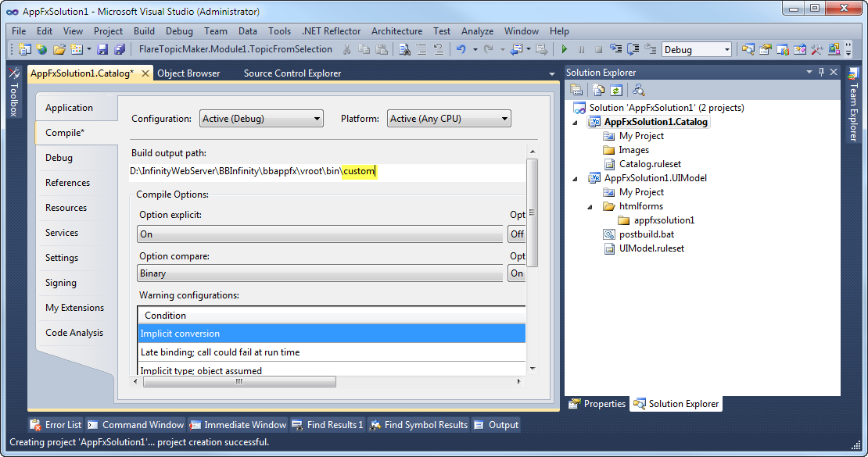
Task: Click the View Class Diagram icon
Action: [638, 90]
